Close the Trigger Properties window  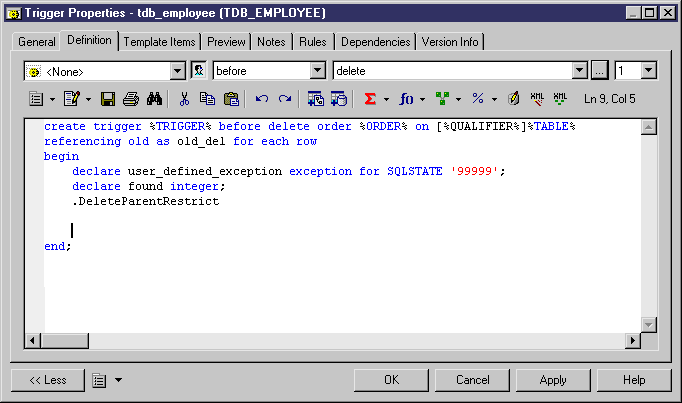point(668,13)
